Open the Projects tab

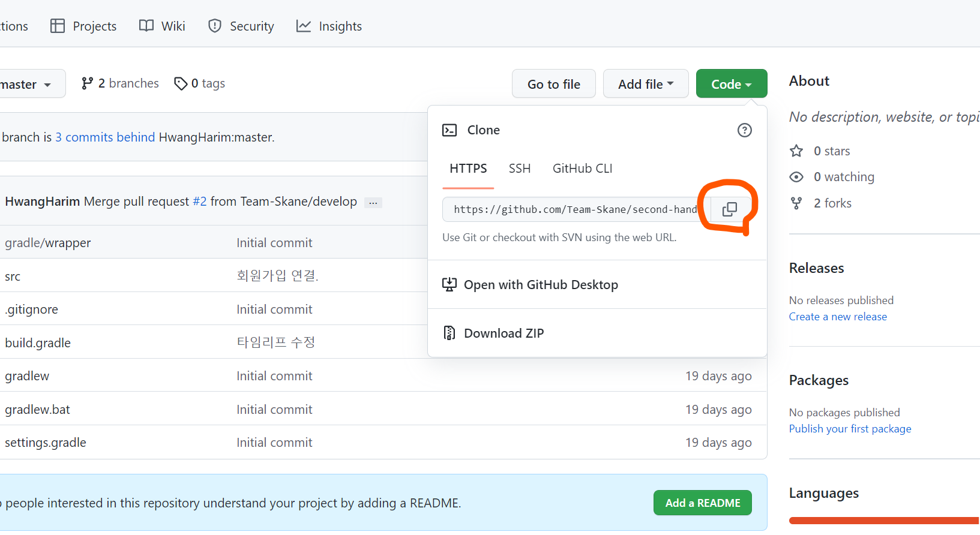point(83,26)
